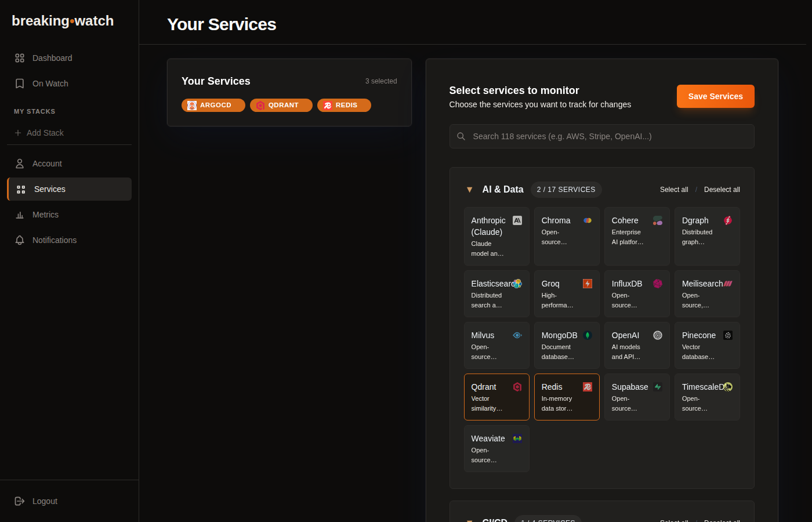
Task: Click the ArgoCD icon in selected chip
Action: 192,106
